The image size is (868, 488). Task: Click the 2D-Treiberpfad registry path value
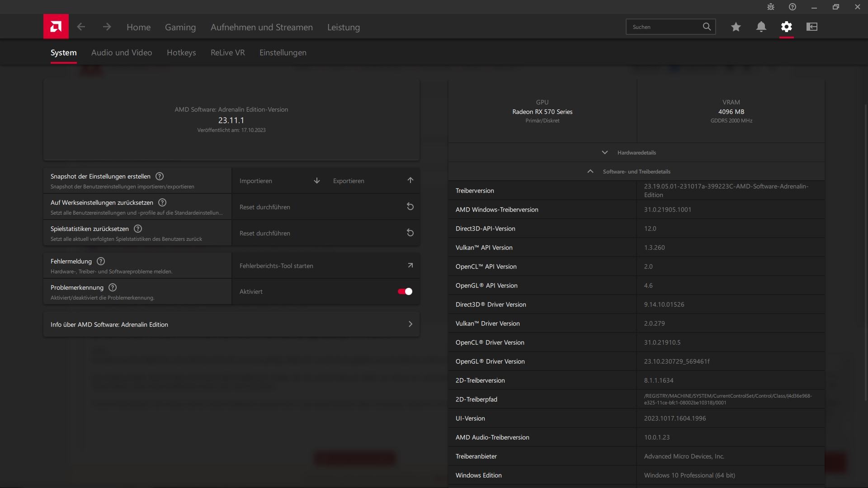[x=728, y=399]
